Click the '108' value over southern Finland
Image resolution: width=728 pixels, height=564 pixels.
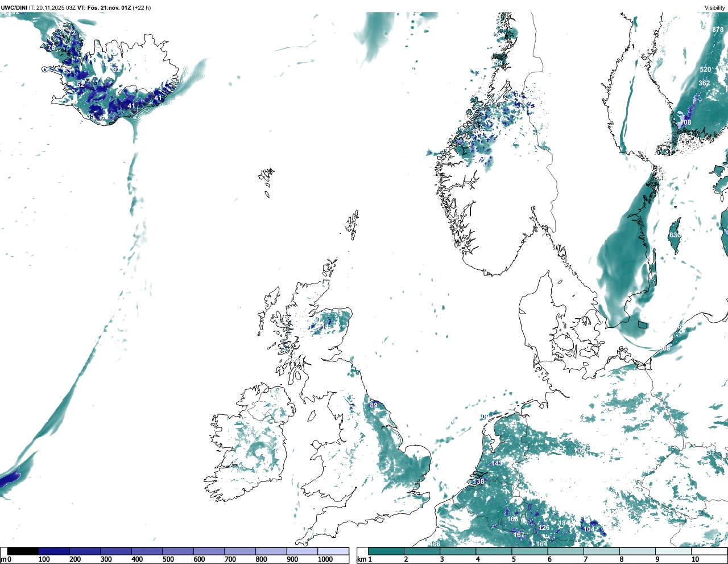[686, 122]
